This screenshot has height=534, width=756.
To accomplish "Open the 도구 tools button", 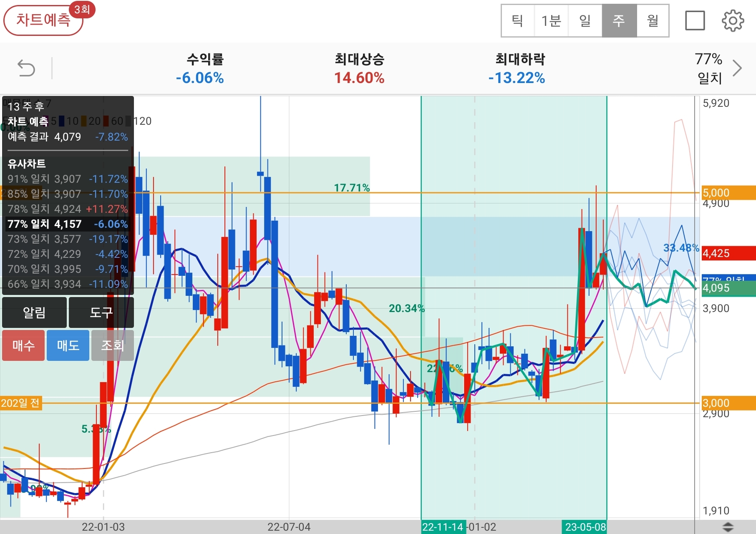I will pos(101,312).
